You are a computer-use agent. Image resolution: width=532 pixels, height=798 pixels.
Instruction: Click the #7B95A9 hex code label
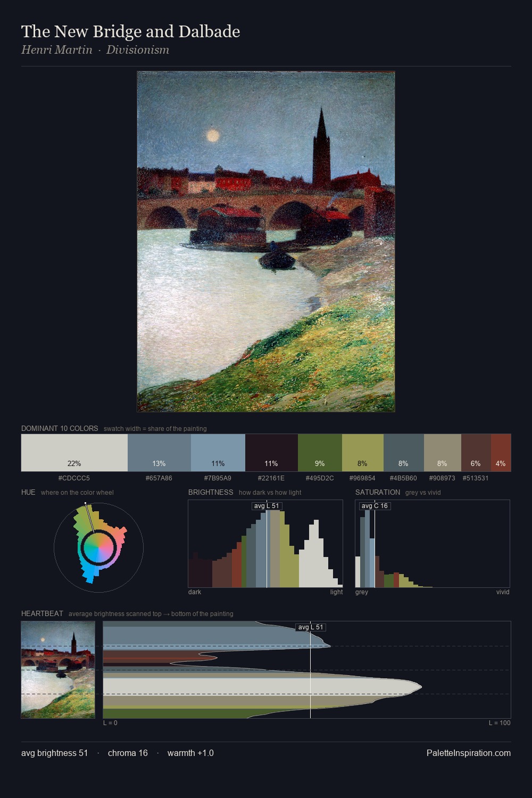218,478
